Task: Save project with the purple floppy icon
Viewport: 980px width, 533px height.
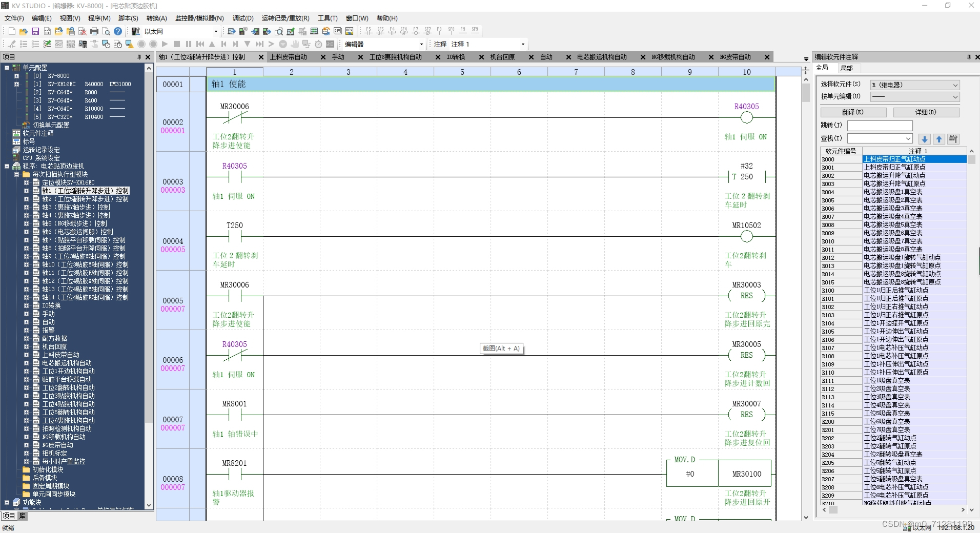Action: [35, 31]
